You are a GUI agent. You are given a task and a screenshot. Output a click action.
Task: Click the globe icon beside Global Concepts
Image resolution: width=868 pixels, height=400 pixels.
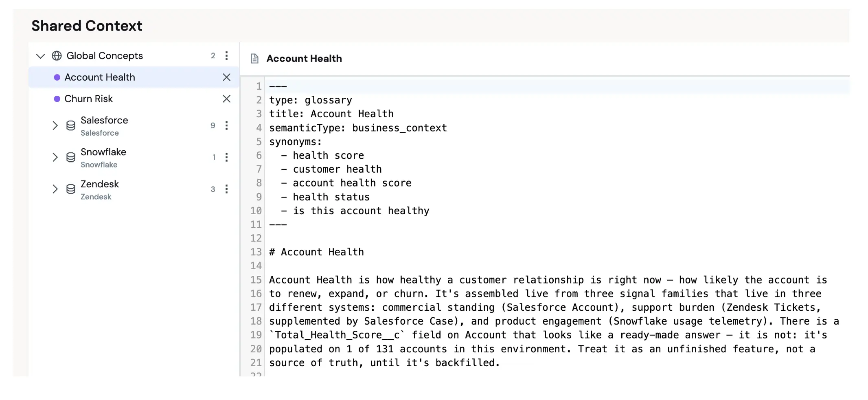pos(57,56)
